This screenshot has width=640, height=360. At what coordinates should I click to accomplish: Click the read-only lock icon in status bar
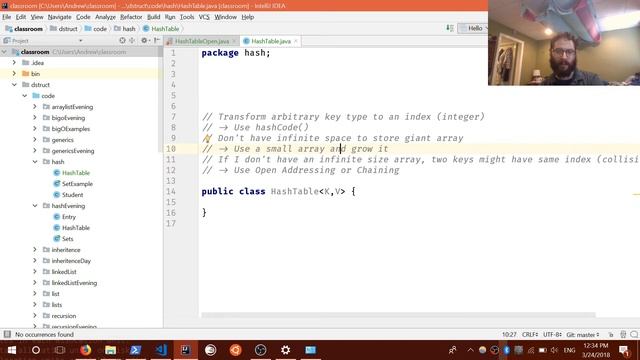(611, 335)
